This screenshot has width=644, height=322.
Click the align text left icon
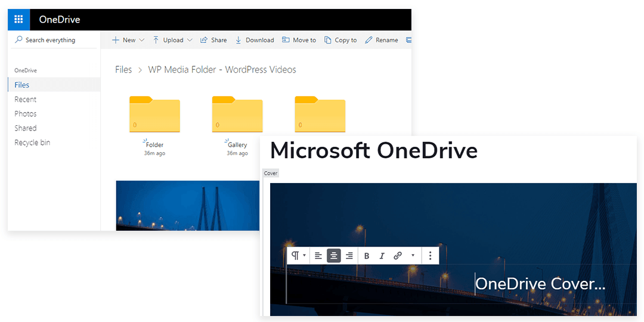[x=318, y=256]
